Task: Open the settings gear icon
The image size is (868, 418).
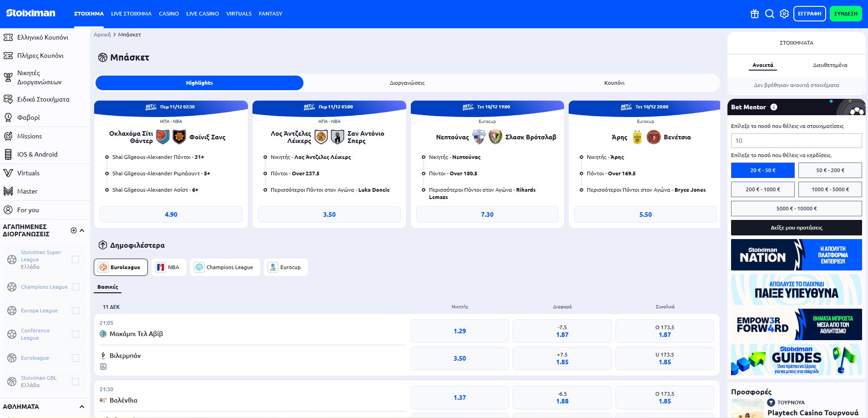Action: [x=784, y=14]
